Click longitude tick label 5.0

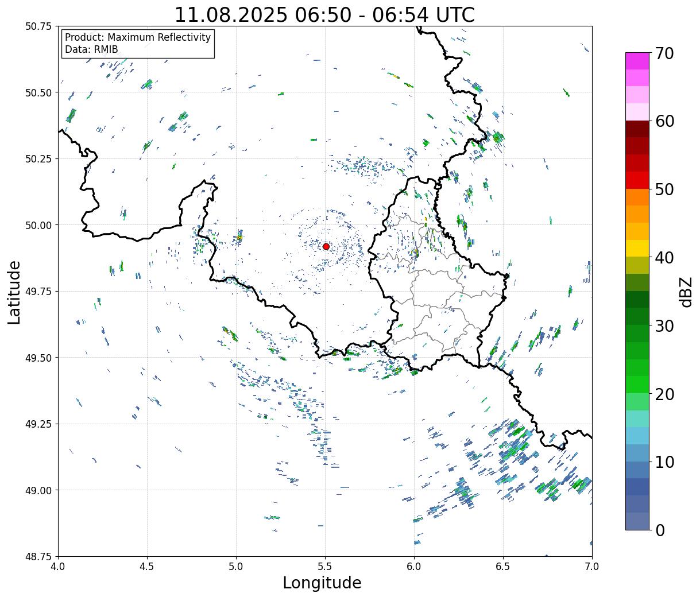236,567
